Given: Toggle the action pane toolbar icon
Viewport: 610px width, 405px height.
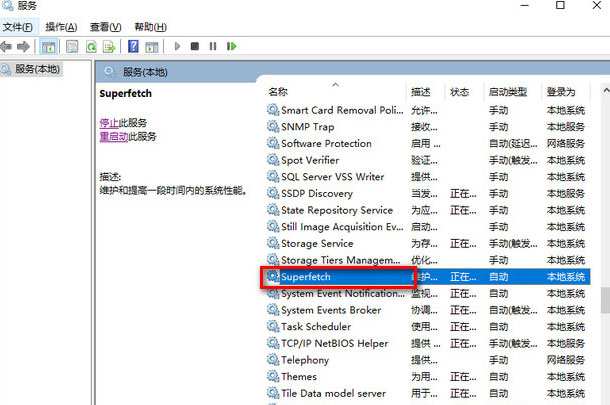Looking at the screenshot, I should click(152, 47).
